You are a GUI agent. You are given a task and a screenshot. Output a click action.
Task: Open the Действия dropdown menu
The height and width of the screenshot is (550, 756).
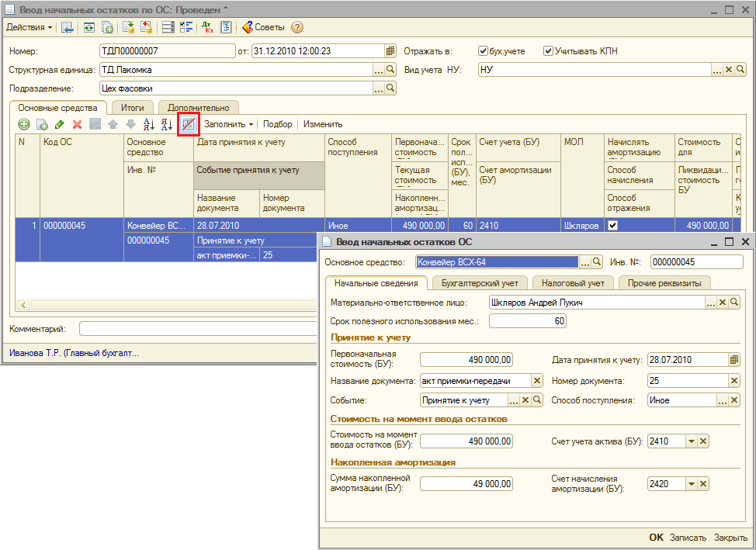[x=29, y=27]
